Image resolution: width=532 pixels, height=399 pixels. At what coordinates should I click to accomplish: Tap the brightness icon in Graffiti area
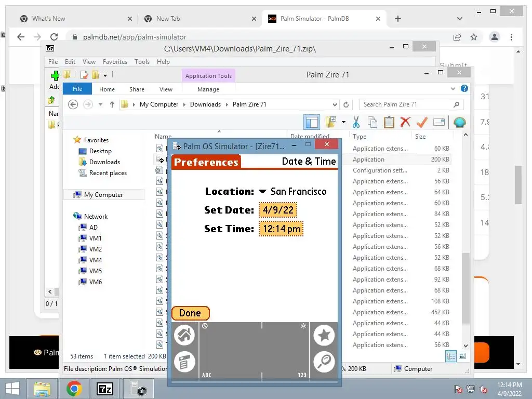coord(303,326)
